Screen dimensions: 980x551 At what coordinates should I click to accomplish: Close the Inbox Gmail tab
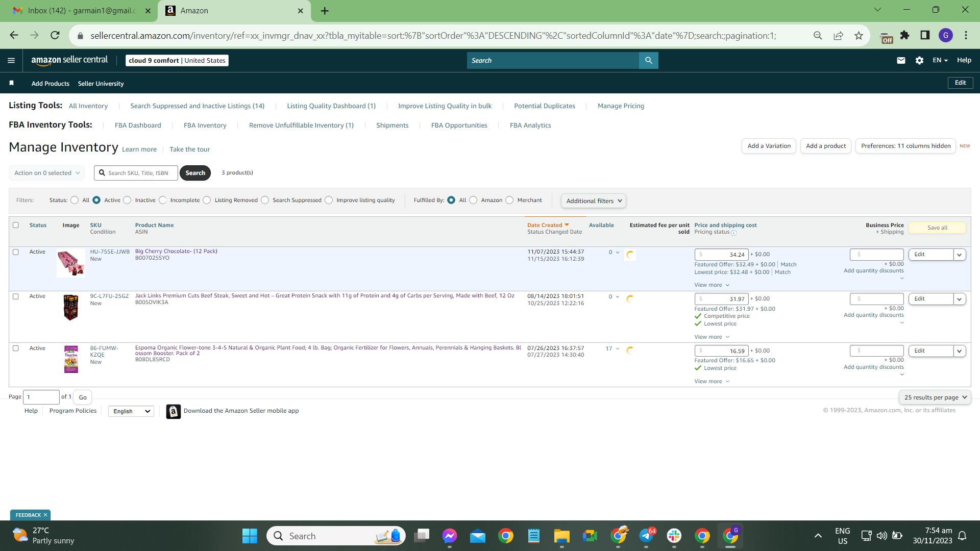click(148, 11)
